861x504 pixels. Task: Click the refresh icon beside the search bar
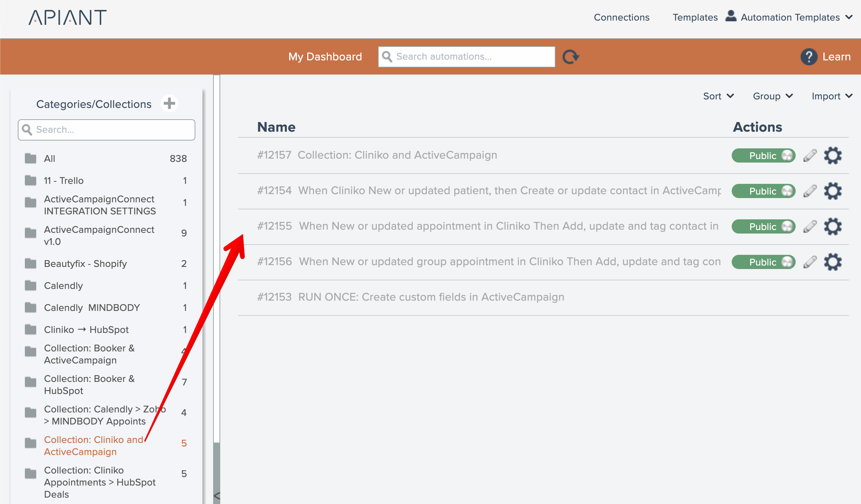click(570, 57)
